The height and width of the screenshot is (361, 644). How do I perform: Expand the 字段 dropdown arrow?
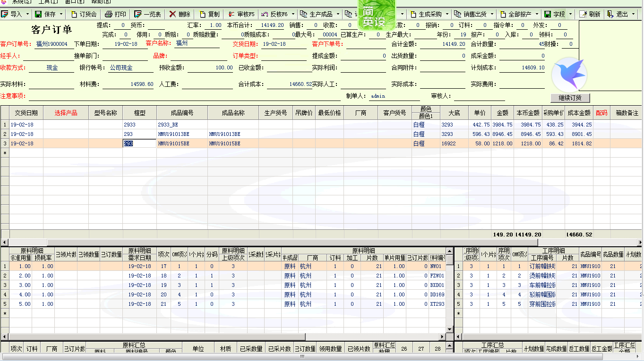[x=570, y=14]
